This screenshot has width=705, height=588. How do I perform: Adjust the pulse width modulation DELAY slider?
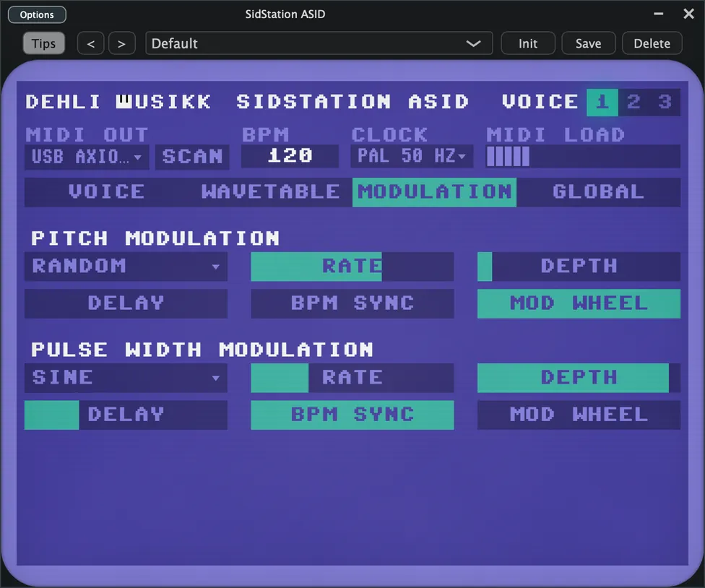coord(126,415)
